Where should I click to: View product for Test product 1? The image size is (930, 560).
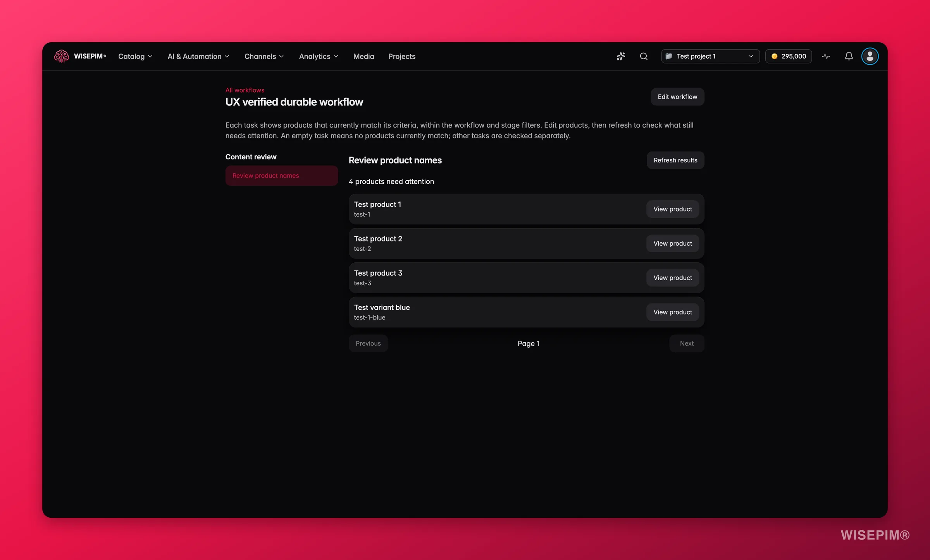click(x=673, y=209)
